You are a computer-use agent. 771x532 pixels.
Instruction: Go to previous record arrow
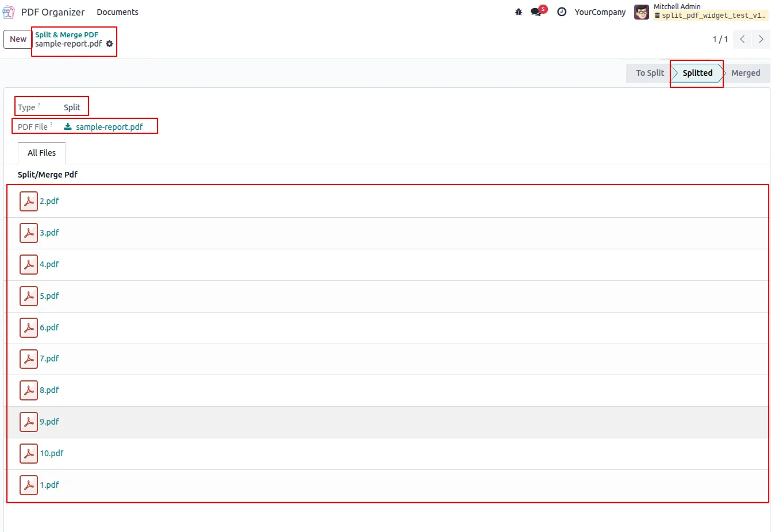742,39
